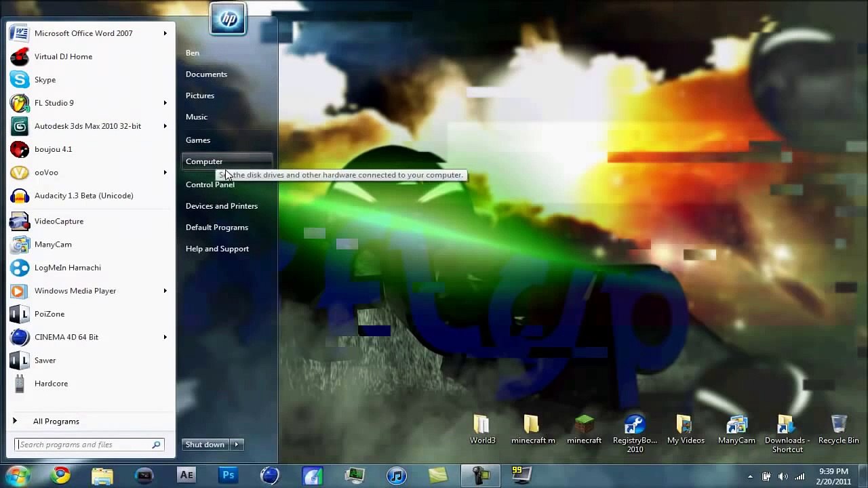Open the Recycle Bin desktop icon
This screenshot has height=488, width=868.
coord(838,430)
